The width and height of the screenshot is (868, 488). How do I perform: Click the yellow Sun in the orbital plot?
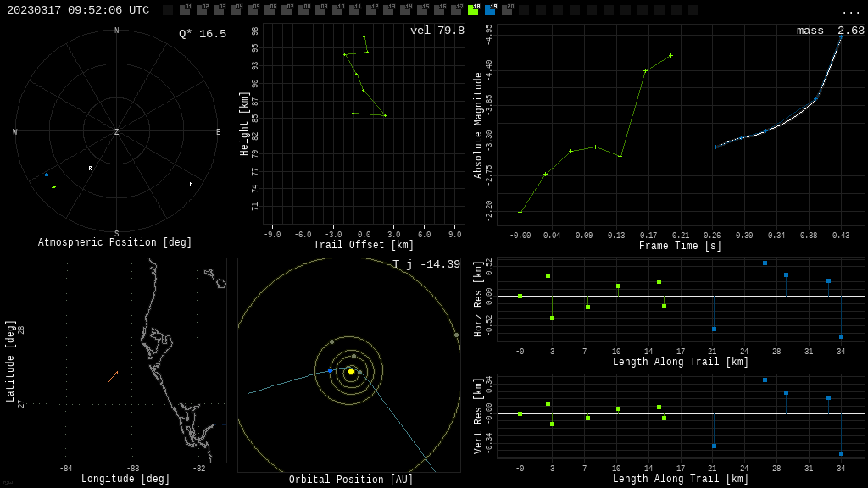click(351, 371)
